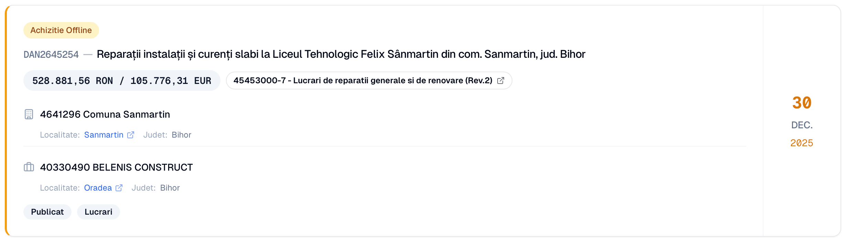Click the DEC. month label
The width and height of the screenshot is (868, 247).
[802, 125]
